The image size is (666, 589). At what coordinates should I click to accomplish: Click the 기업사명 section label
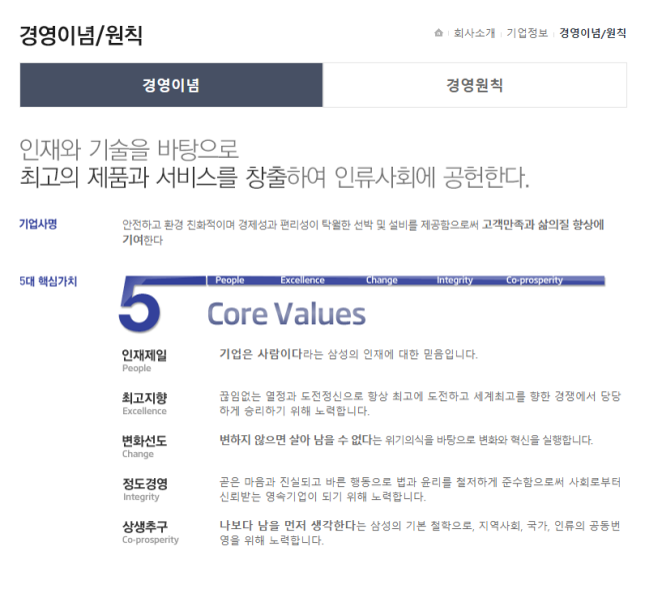(x=38, y=224)
